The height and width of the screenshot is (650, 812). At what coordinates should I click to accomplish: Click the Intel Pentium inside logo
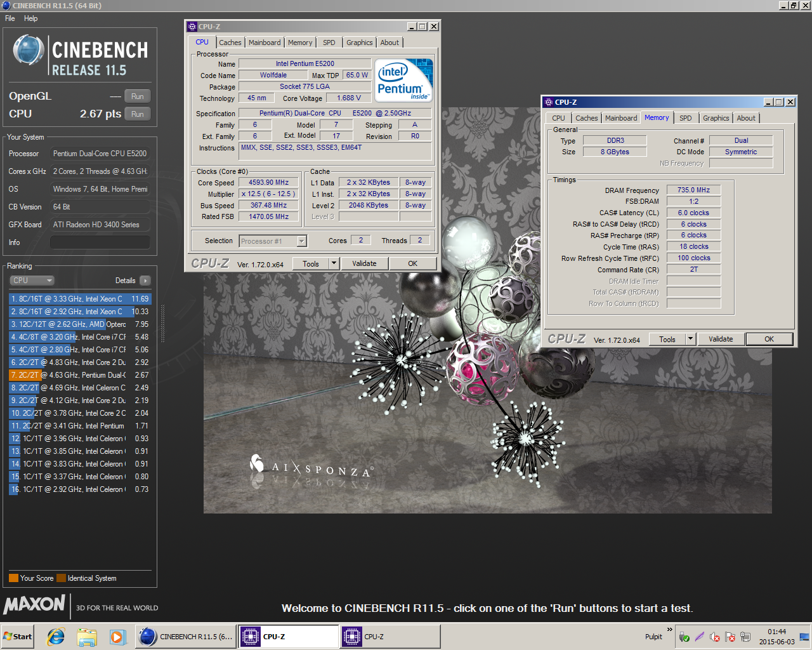pos(403,80)
